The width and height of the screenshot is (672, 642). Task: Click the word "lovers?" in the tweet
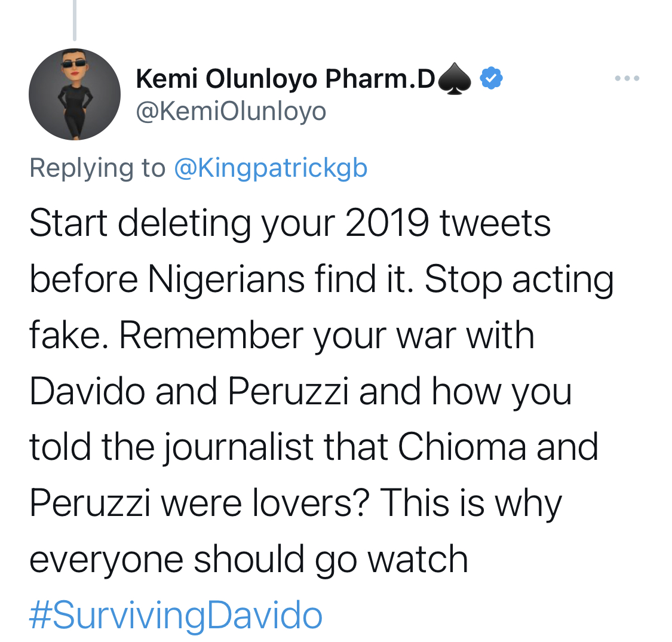310,503
